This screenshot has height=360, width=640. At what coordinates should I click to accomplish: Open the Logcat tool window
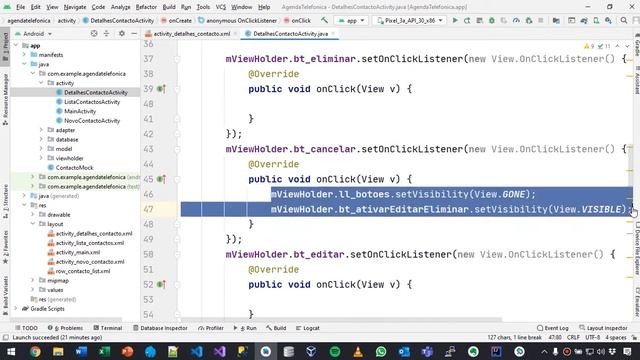(x=307, y=328)
